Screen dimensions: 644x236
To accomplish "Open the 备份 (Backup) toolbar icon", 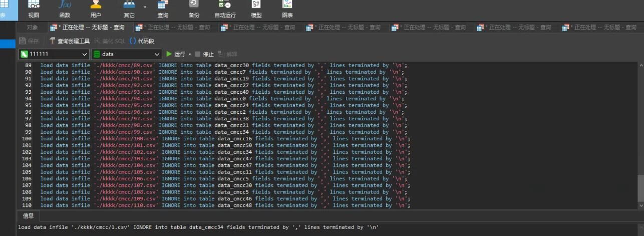I will (x=194, y=9).
